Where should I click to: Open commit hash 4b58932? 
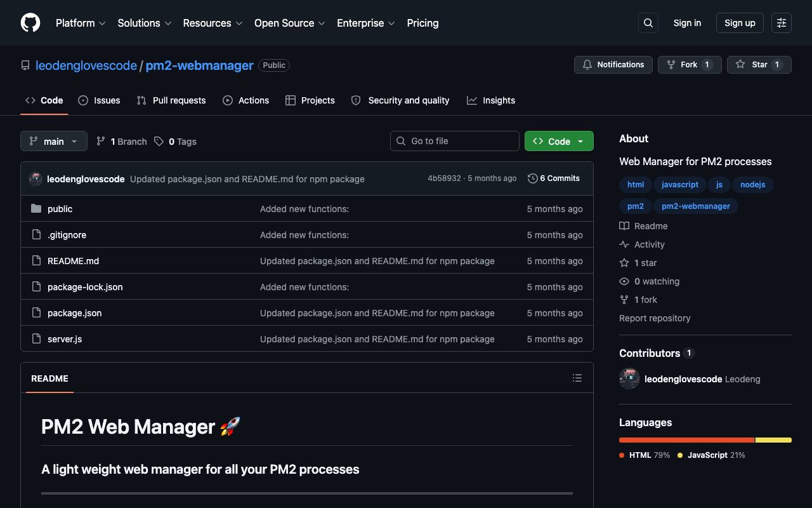point(444,178)
